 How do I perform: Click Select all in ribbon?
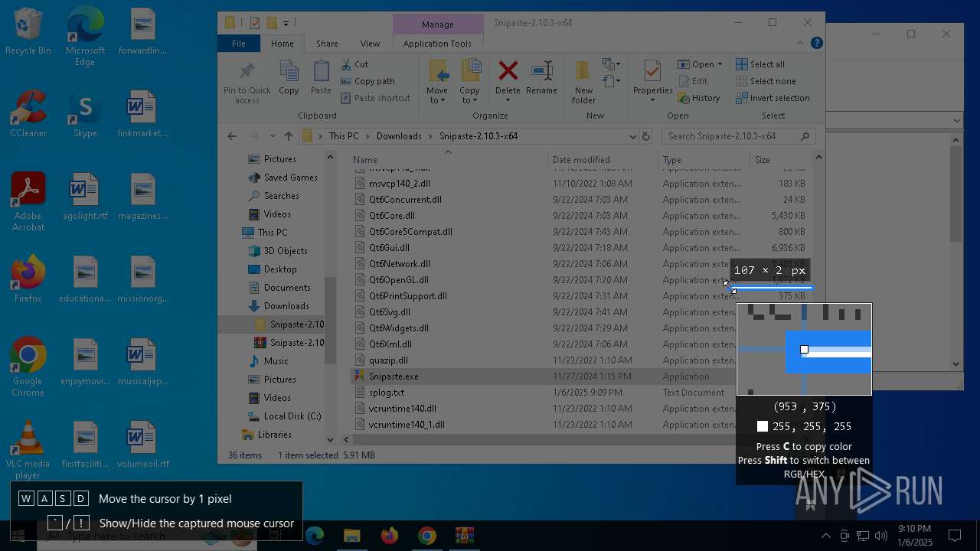[760, 64]
